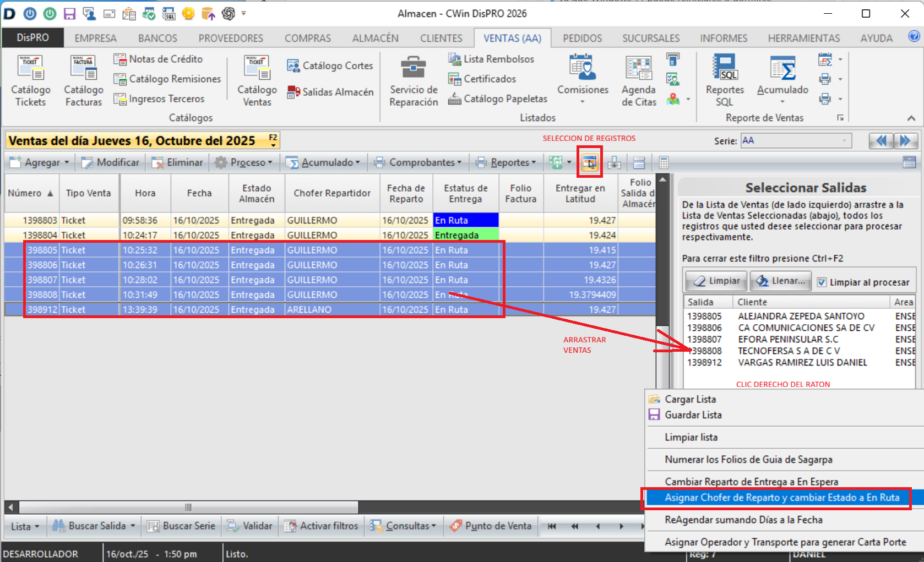924x562 pixels.
Task: Click the horizontal scrollbar of sales grid
Action: tap(188, 507)
